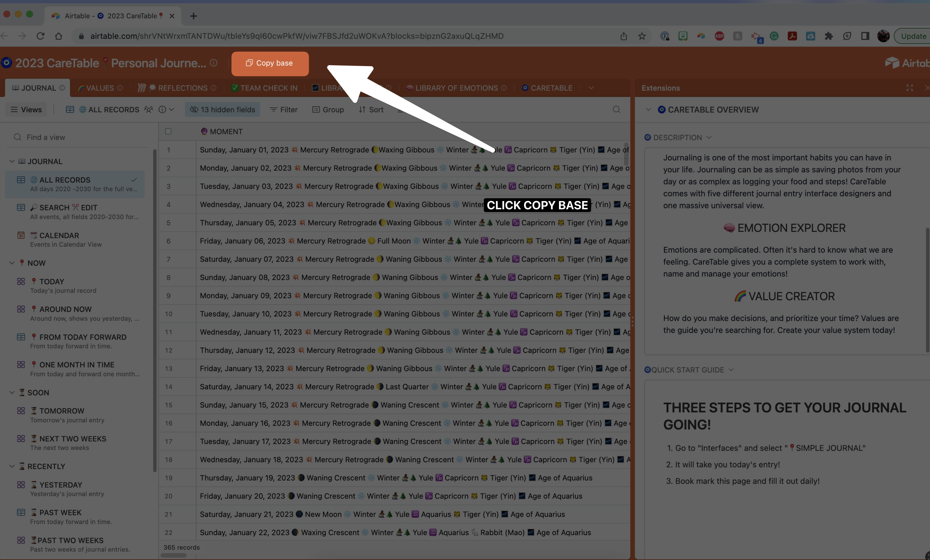Toggle the Views sidebar button
Image resolution: width=930 pixels, height=560 pixels.
tap(26, 110)
